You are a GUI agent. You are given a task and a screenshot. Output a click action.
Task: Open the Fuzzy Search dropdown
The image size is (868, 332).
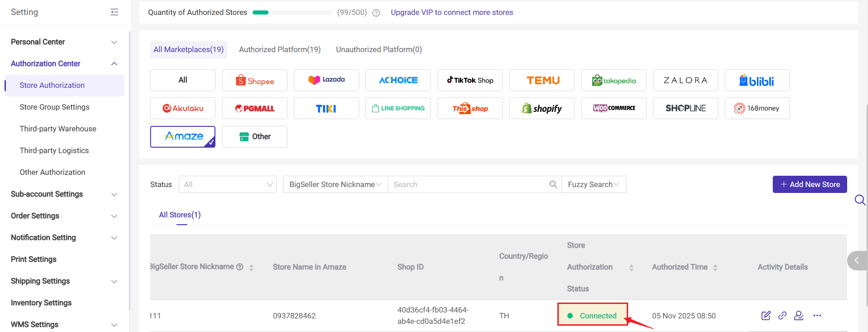click(x=593, y=184)
